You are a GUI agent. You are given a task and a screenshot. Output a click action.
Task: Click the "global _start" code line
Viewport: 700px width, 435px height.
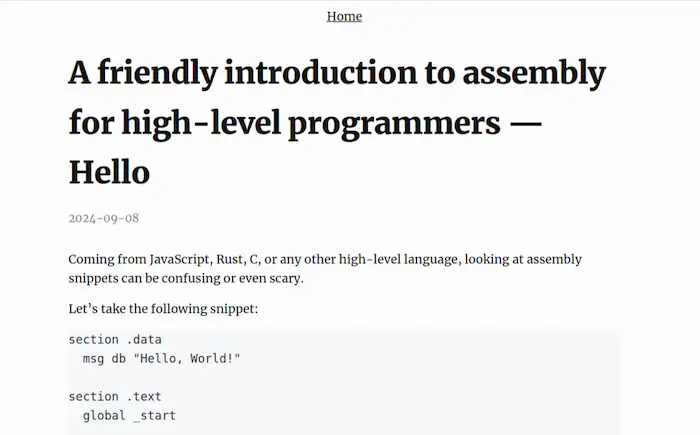[128, 415]
